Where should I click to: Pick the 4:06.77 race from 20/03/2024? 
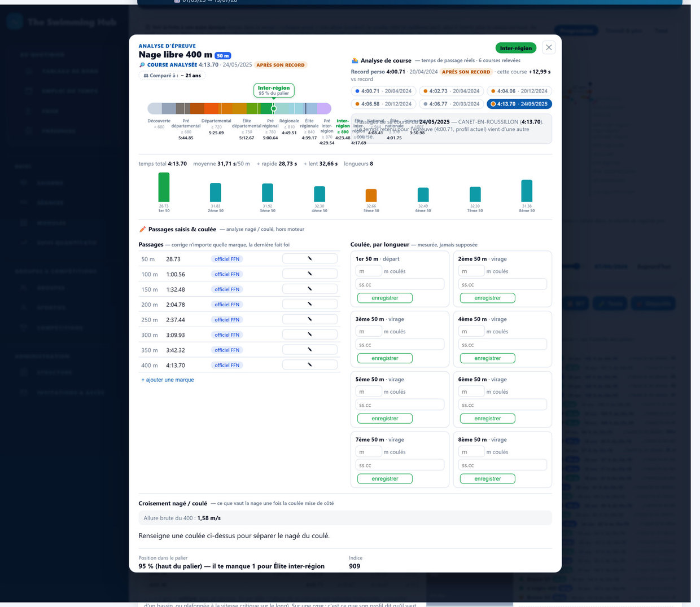point(451,104)
